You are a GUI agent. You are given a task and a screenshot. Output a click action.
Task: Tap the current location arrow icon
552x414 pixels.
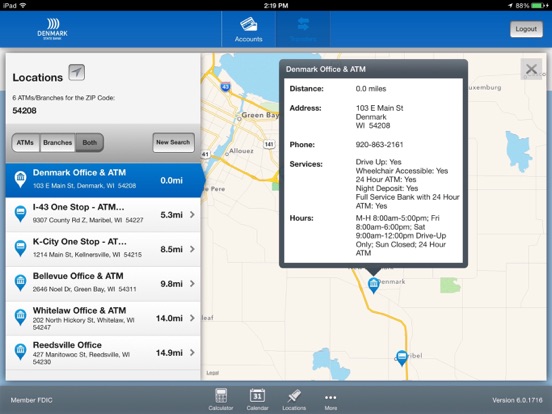pyautogui.click(x=76, y=73)
